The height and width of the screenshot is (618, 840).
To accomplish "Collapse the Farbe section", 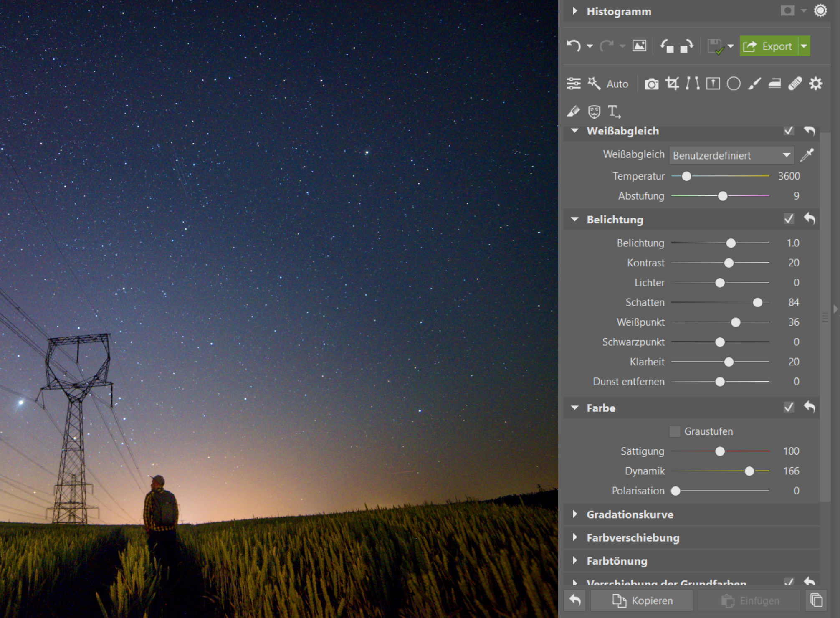I will pyautogui.click(x=575, y=408).
